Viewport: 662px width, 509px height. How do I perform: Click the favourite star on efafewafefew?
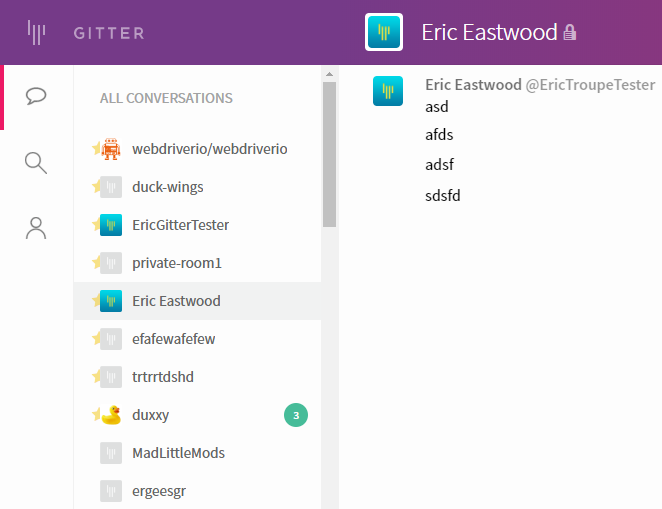point(96,338)
